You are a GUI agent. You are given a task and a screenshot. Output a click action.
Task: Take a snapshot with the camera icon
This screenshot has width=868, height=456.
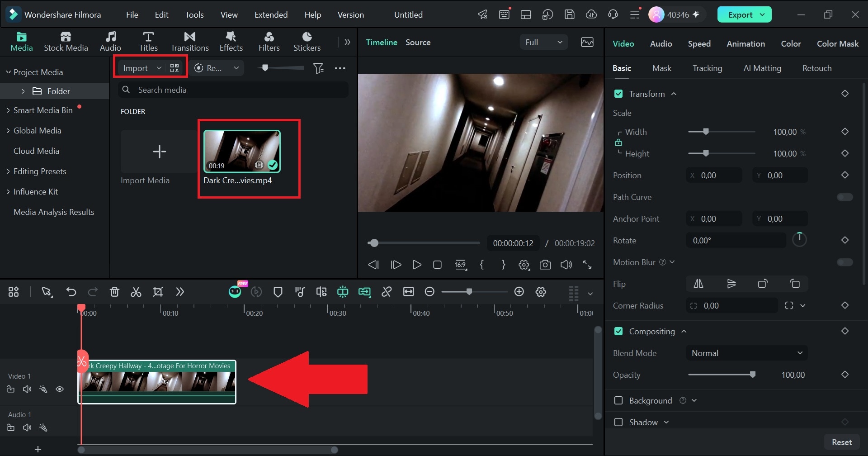tap(545, 265)
